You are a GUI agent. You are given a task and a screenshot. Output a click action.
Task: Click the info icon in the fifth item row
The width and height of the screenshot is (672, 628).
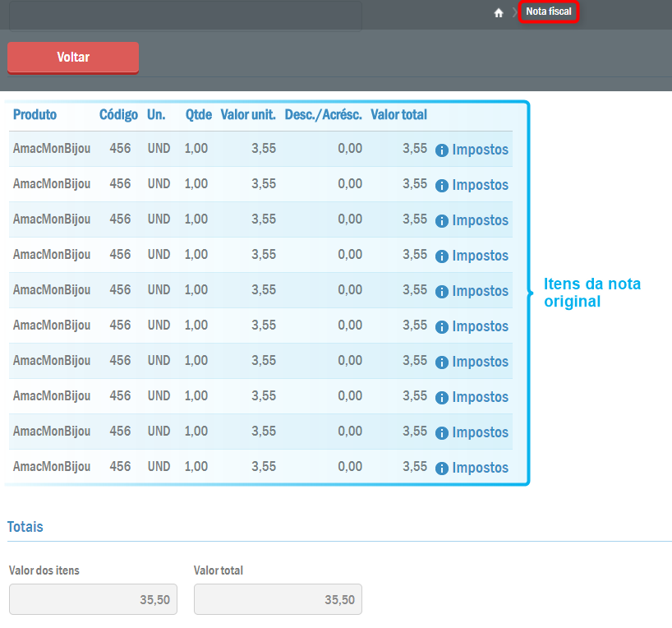coord(442,292)
